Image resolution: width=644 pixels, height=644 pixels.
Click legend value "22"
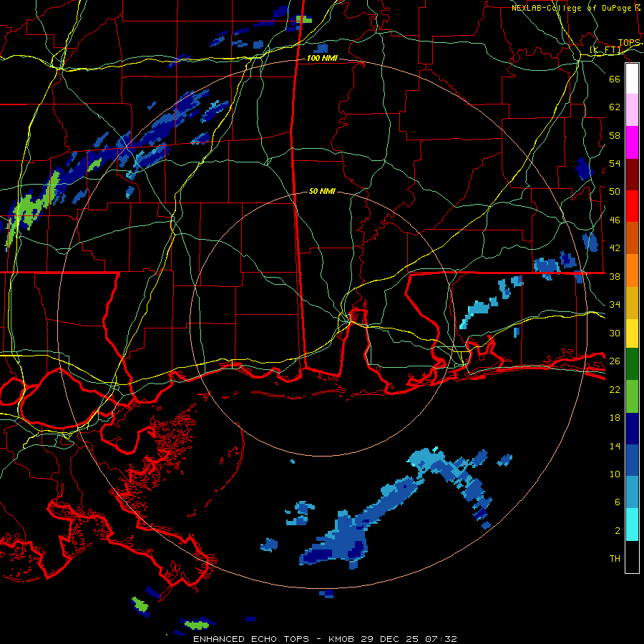615,390
